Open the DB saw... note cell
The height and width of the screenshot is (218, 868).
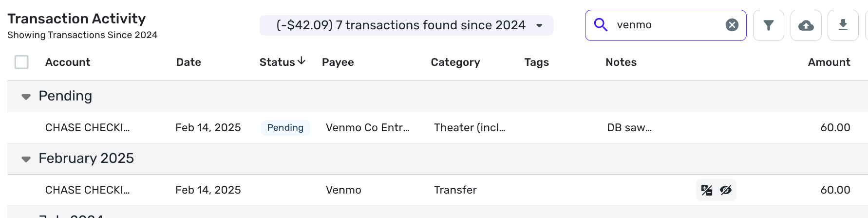(x=629, y=128)
